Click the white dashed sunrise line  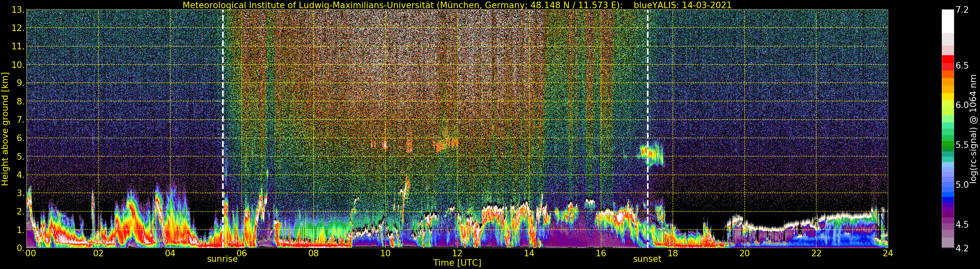click(223, 114)
